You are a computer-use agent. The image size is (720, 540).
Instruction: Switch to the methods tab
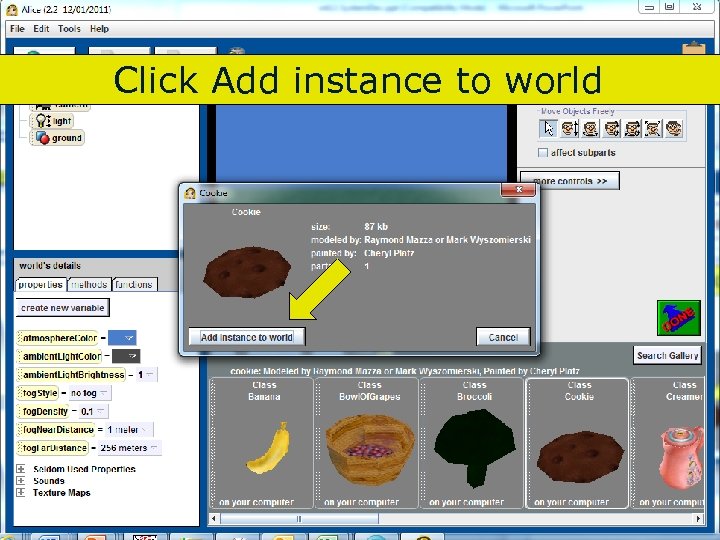click(x=90, y=285)
